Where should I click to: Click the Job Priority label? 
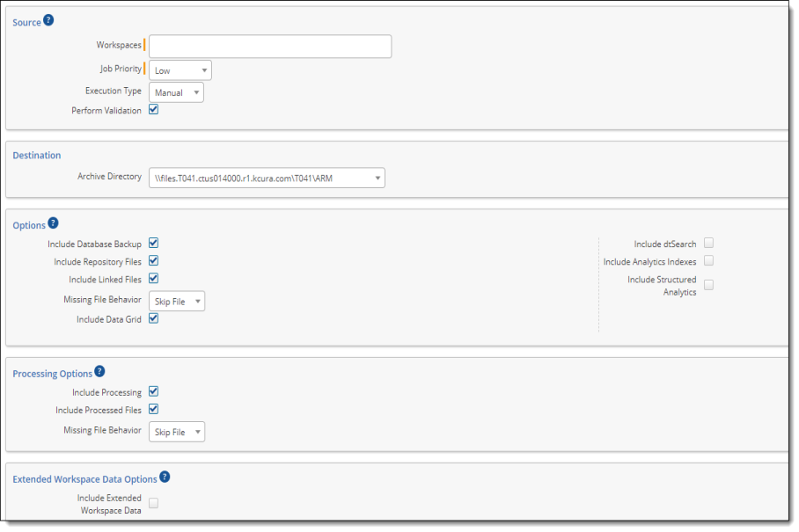click(x=121, y=69)
